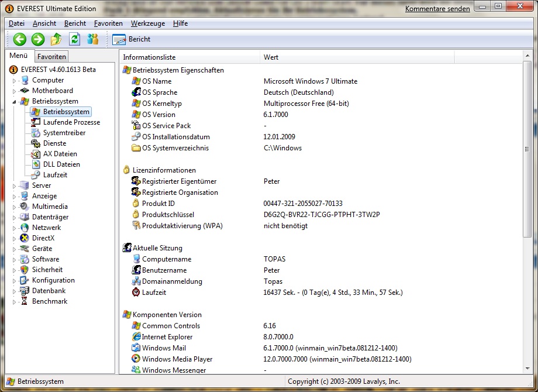Open the Datei menu
This screenshot has width=538, height=392.
point(16,23)
